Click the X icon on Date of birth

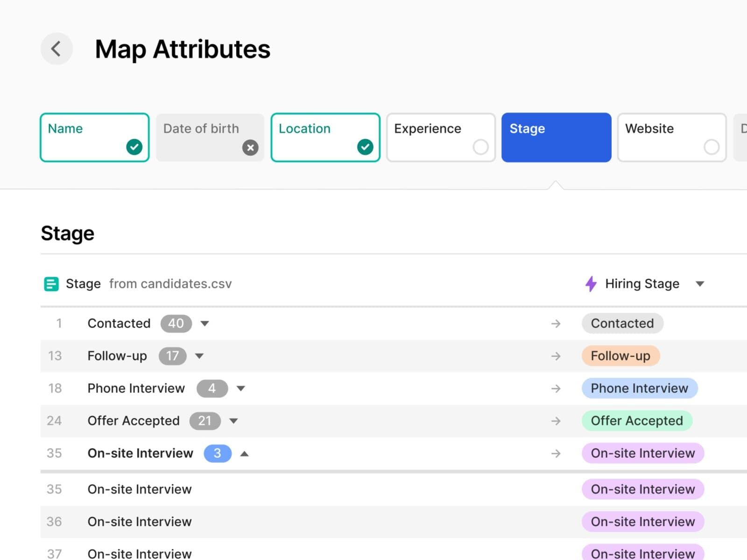(250, 148)
